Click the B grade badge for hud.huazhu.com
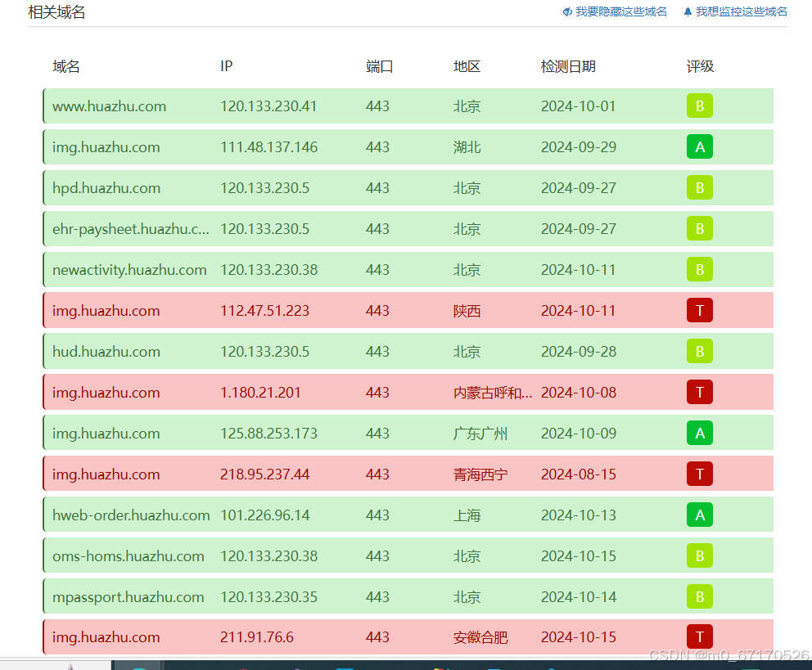The width and height of the screenshot is (812, 670). click(700, 351)
